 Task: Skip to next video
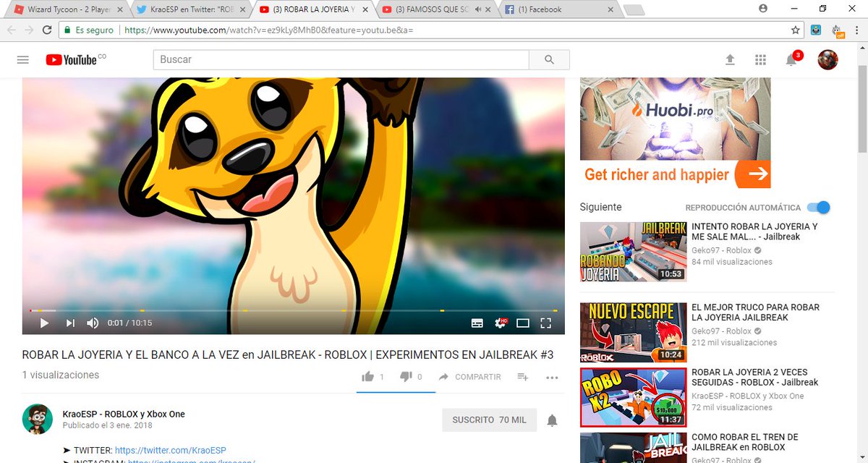click(x=70, y=323)
